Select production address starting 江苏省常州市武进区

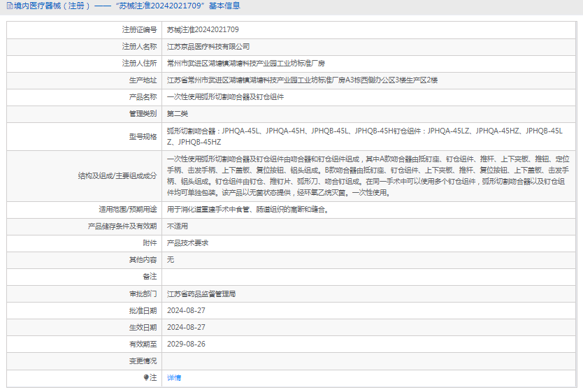click(x=302, y=80)
